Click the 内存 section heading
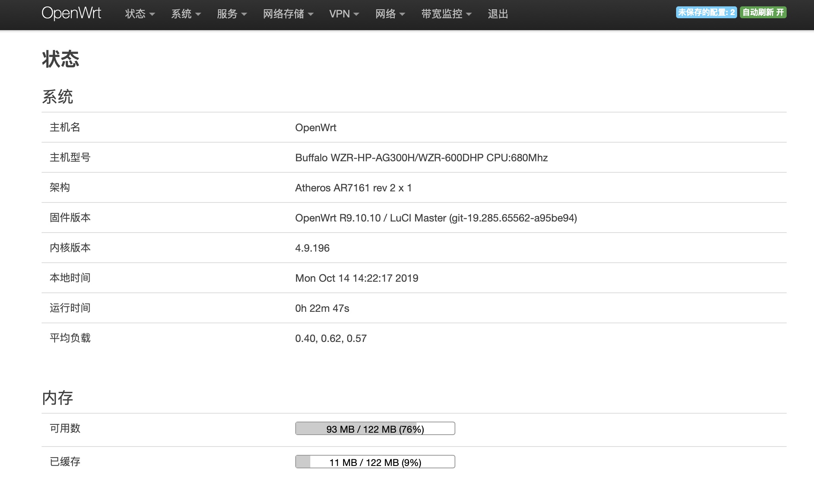 pyautogui.click(x=57, y=397)
